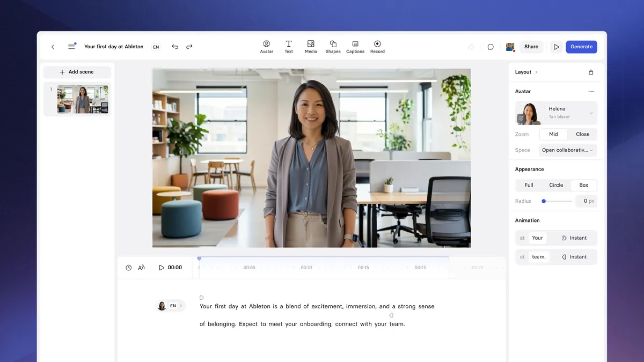Expand the Helena avatar dropdown
Viewport: 644px width, 362px height.
click(x=591, y=113)
